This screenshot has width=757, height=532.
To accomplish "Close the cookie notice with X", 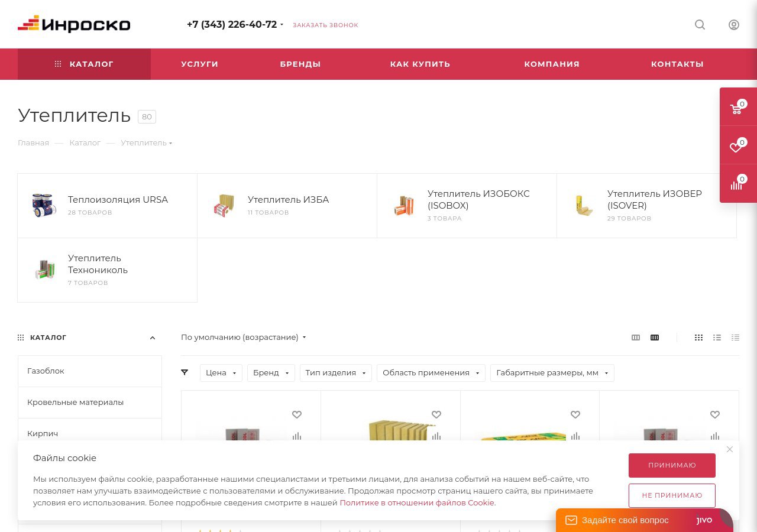I will coord(730,449).
